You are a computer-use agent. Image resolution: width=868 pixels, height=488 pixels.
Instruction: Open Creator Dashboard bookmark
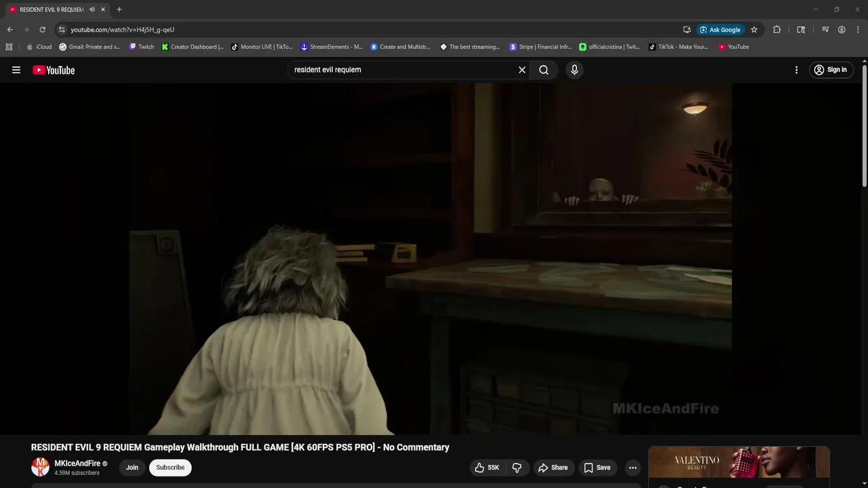coord(193,47)
